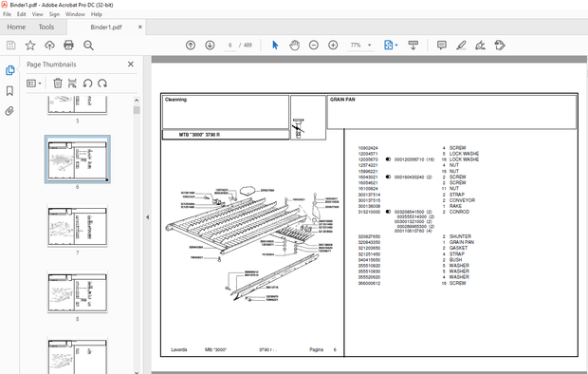588x374 pixels.
Task: Click the SHUNTER part description
Action: tap(460, 236)
